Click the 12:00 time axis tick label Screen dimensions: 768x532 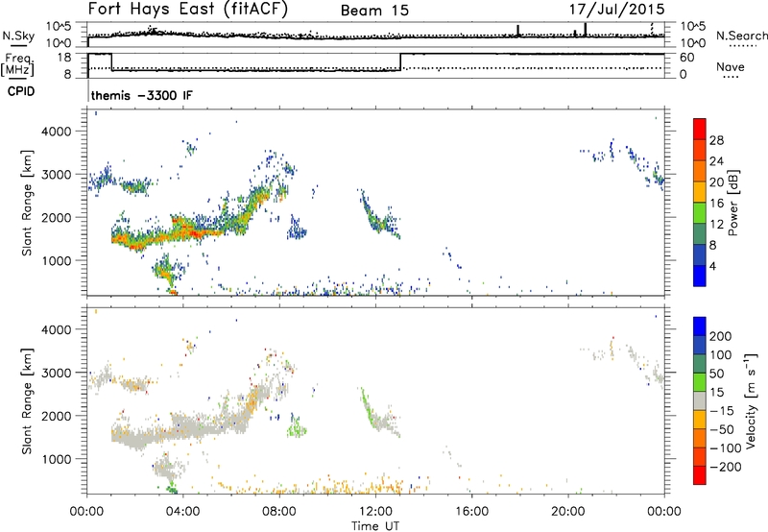[375, 512]
